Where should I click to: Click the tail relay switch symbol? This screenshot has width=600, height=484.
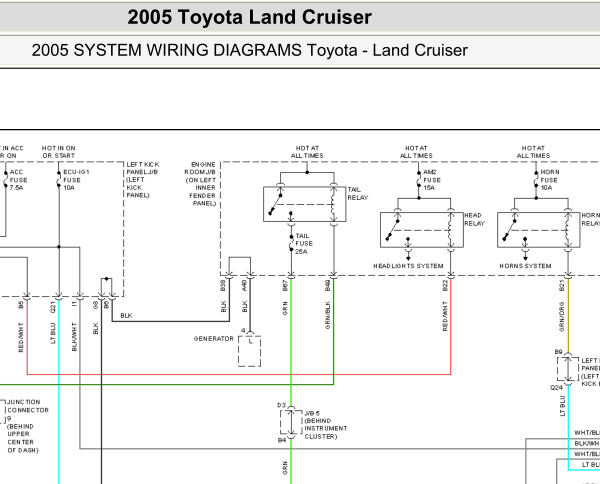coord(275,204)
